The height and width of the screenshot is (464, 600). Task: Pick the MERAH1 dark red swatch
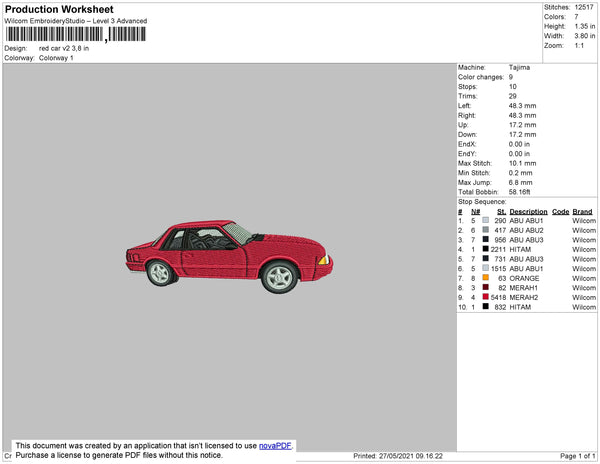[485, 288]
